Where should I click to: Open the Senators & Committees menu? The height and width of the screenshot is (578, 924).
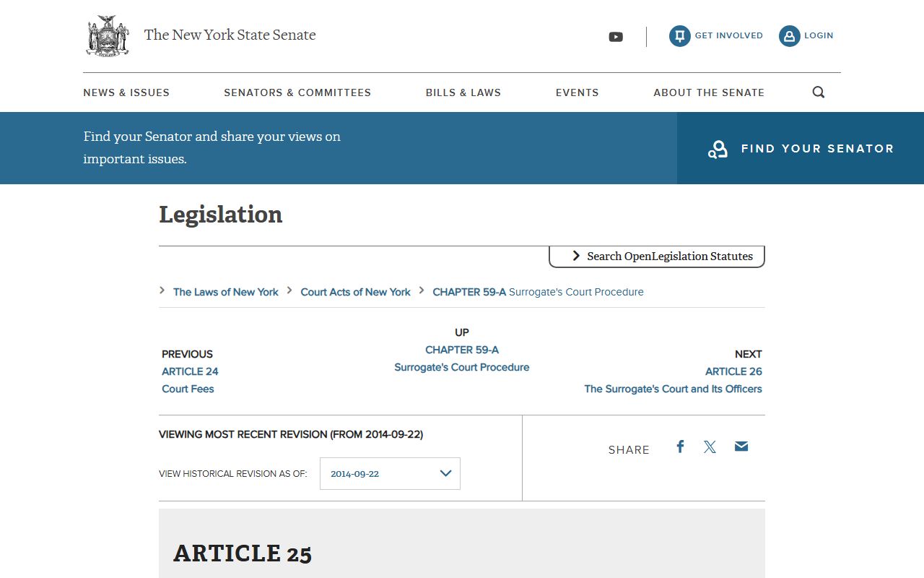[297, 92]
